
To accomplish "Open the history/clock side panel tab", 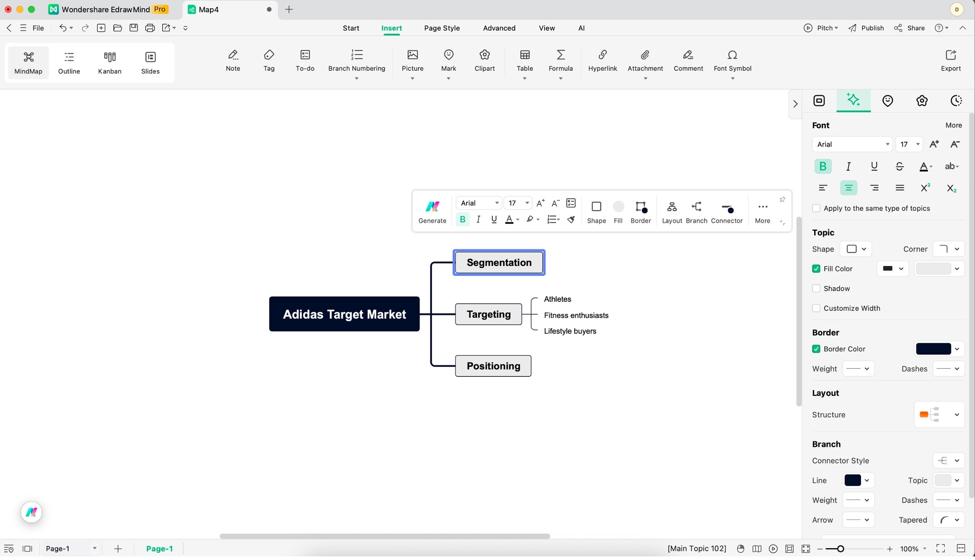I will [x=956, y=100].
